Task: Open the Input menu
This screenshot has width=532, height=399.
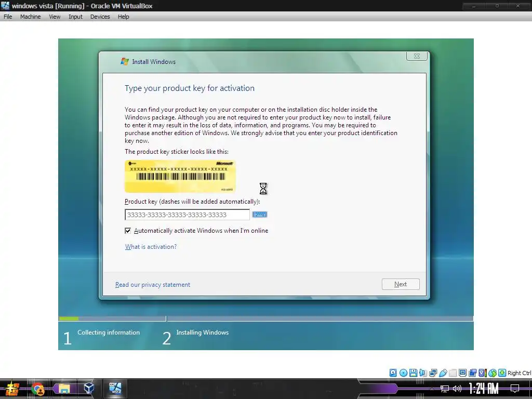Action: pos(75,17)
